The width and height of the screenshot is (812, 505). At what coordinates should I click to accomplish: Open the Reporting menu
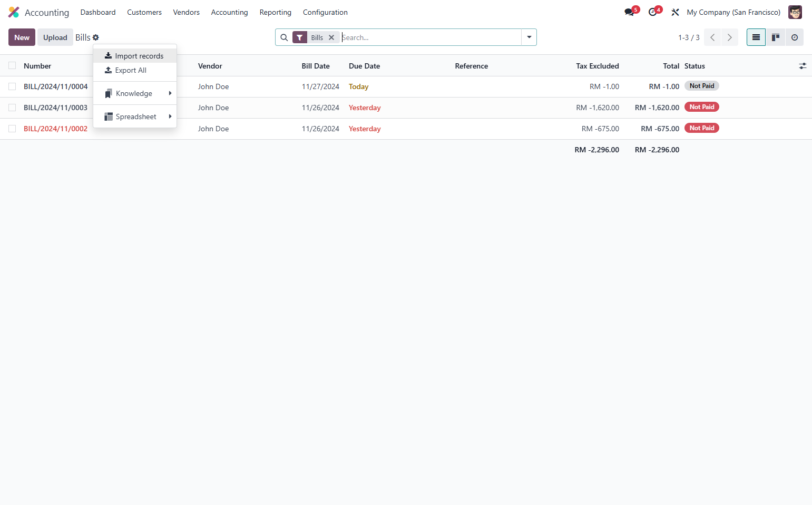point(276,12)
